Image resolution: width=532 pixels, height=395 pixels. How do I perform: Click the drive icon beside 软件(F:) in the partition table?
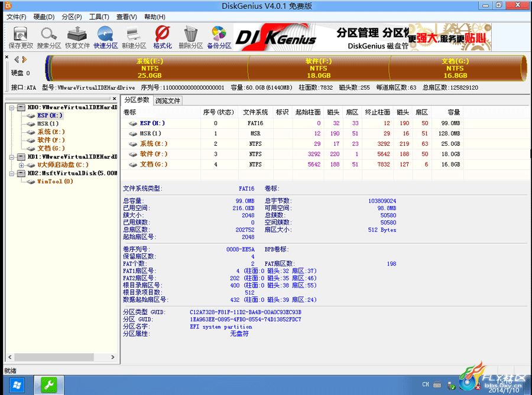(132, 155)
